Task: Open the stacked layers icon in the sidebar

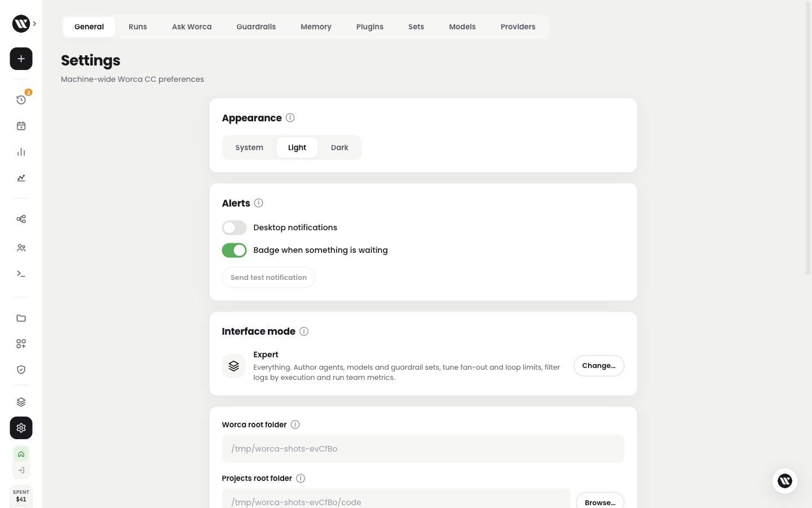Action: [x=21, y=402]
